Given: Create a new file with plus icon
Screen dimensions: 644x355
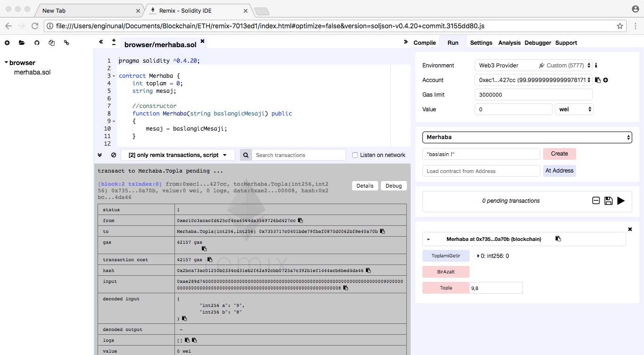Looking at the screenshot, I should [7, 43].
